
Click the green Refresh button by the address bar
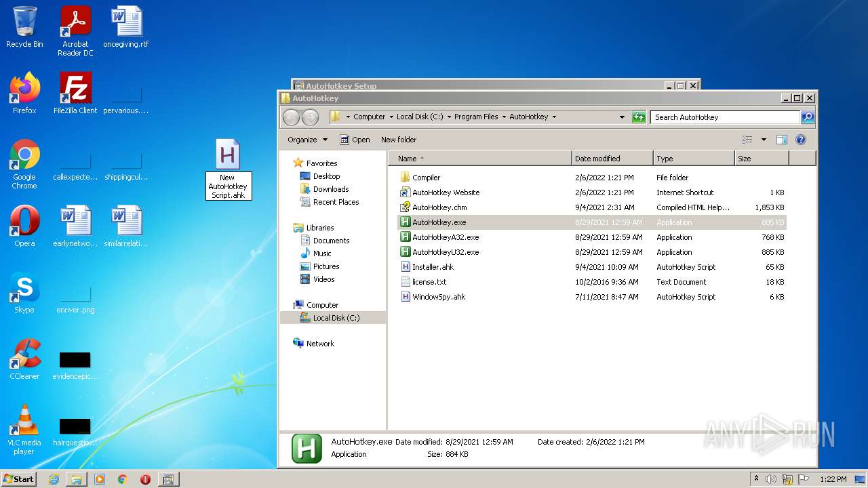pyautogui.click(x=639, y=117)
